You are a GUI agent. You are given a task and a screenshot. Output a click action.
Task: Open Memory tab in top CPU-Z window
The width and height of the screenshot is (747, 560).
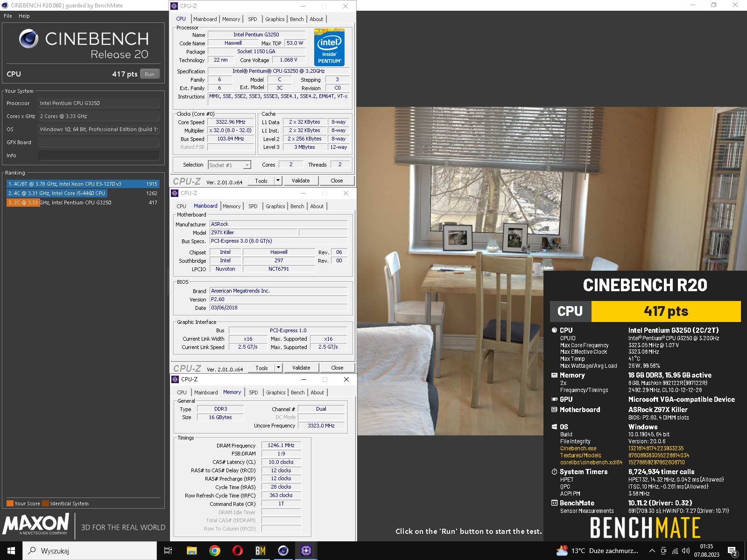coord(231,19)
